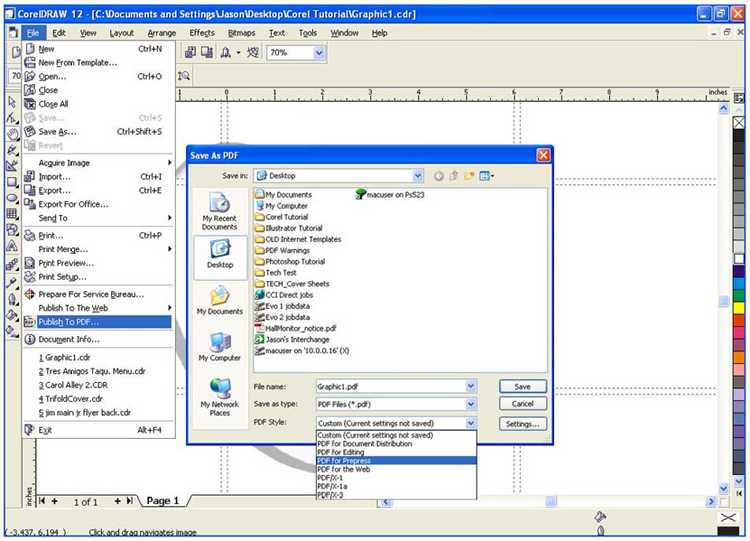
Task: Choose PDF for the Web option
Action: (x=397, y=469)
